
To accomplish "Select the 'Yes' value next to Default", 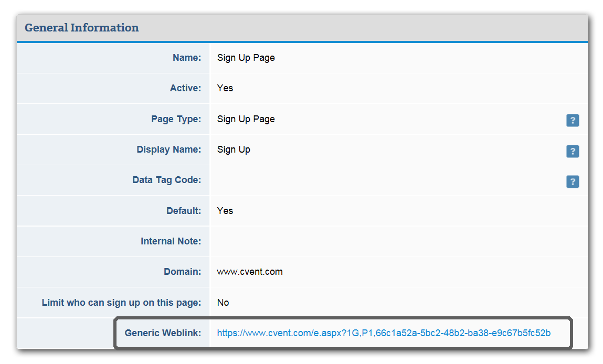I will point(225,211).
